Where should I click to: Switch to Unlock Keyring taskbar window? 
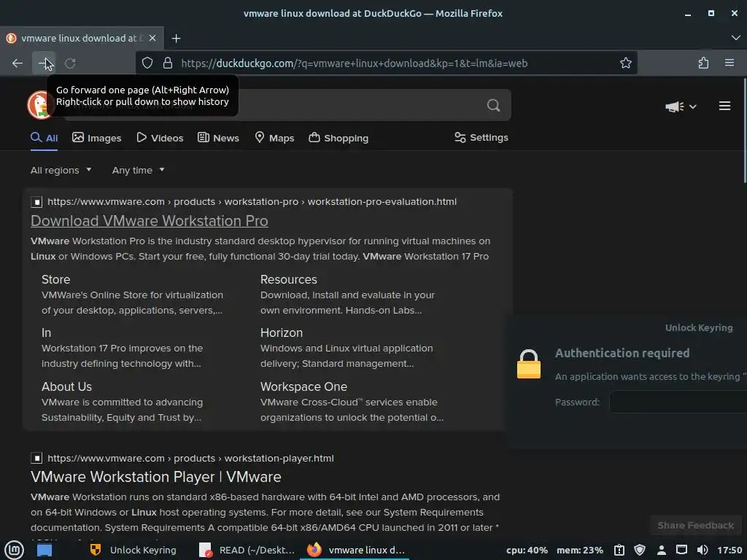[x=133, y=550]
